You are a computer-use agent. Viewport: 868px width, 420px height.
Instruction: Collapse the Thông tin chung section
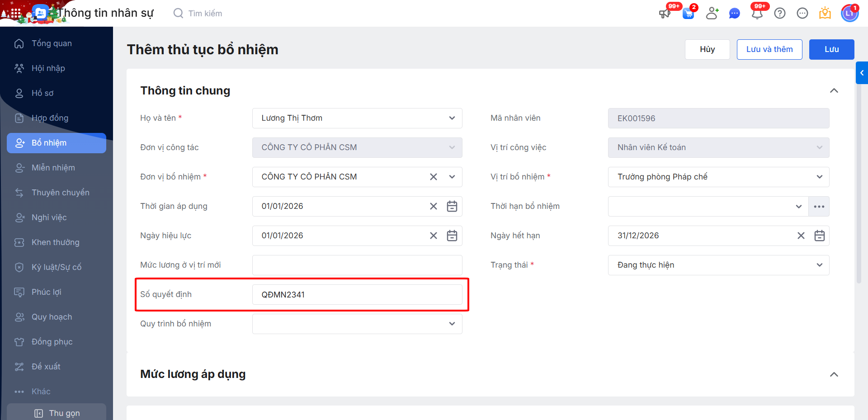click(834, 91)
